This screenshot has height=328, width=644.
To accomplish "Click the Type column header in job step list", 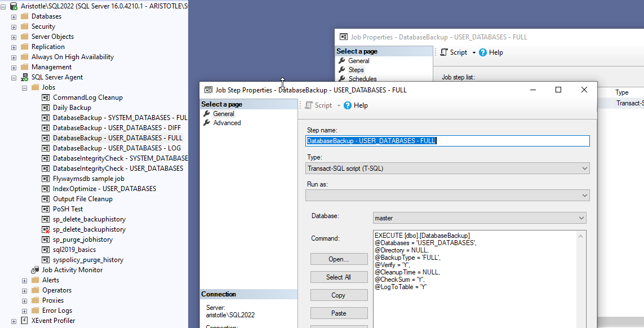I will click(627, 92).
